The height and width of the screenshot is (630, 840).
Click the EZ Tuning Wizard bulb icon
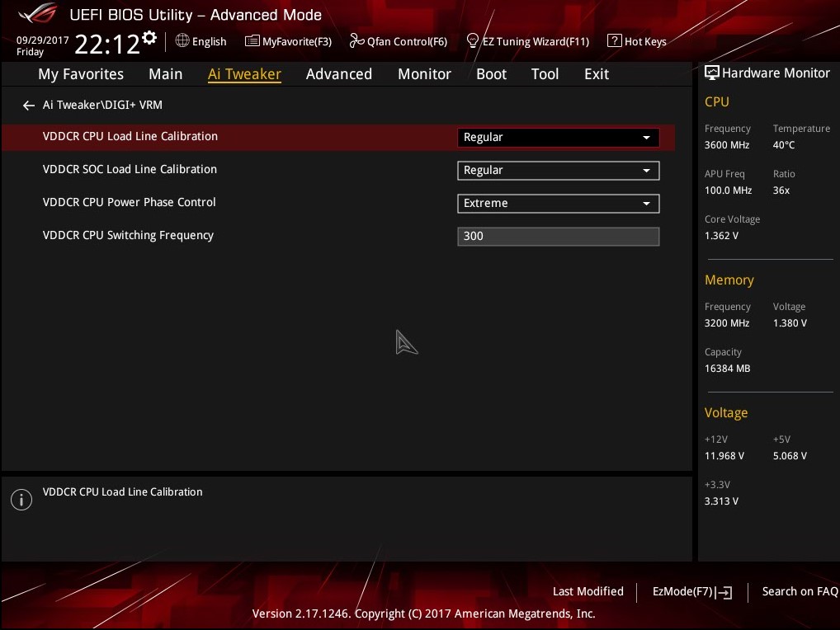coord(473,40)
